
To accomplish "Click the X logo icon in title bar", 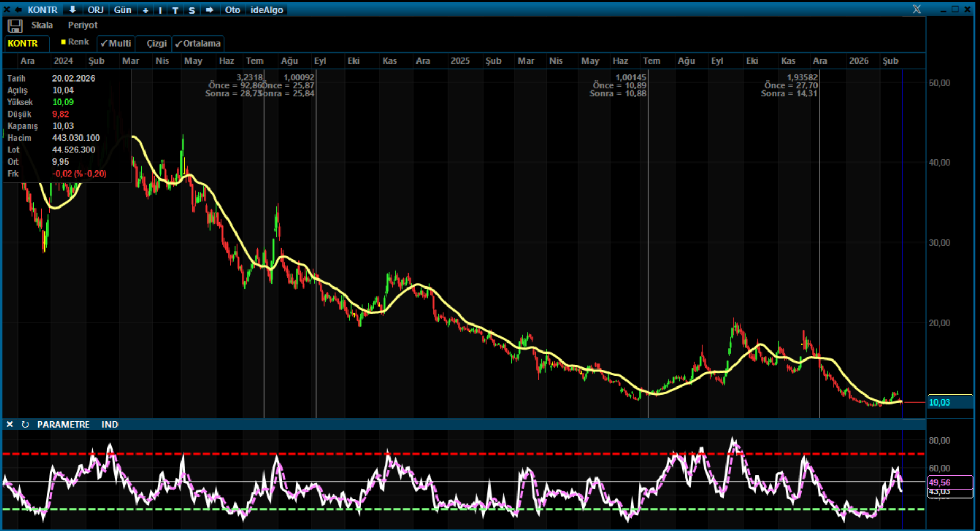I will [x=917, y=10].
